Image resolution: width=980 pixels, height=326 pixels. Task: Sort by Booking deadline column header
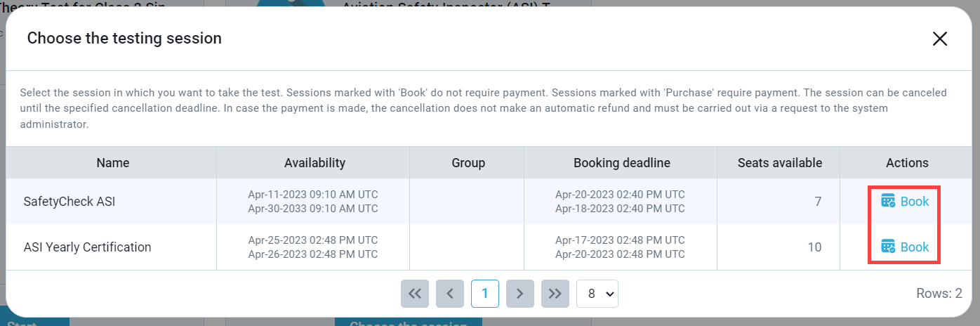[621, 163]
